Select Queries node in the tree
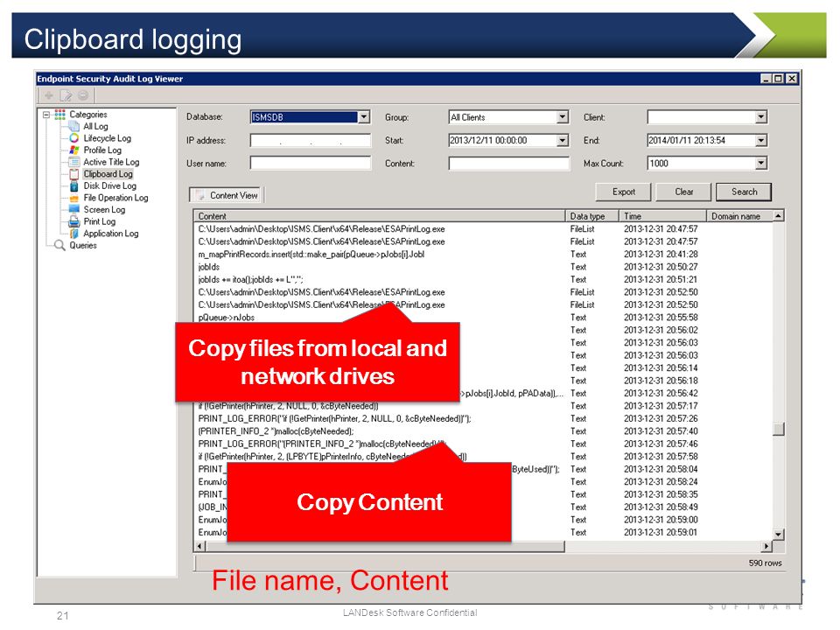The image size is (840, 630). coord(83,245)
